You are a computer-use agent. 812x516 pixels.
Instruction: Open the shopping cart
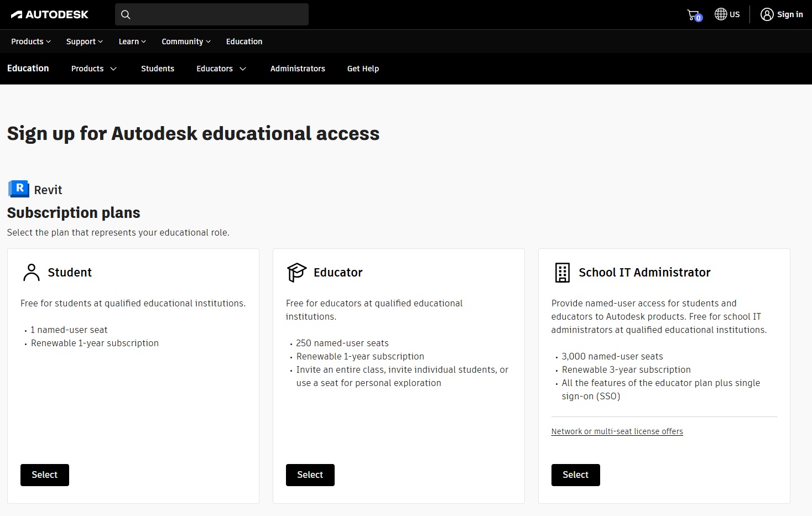click(x=694, y=15)
